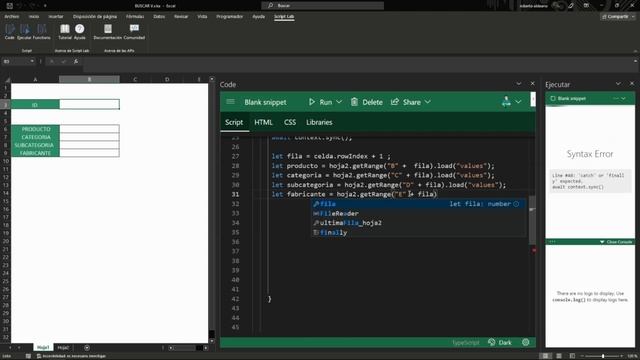This screenshot has width=640, height=360.
Task: Delete the current snippet
Action: pos(367,102)
